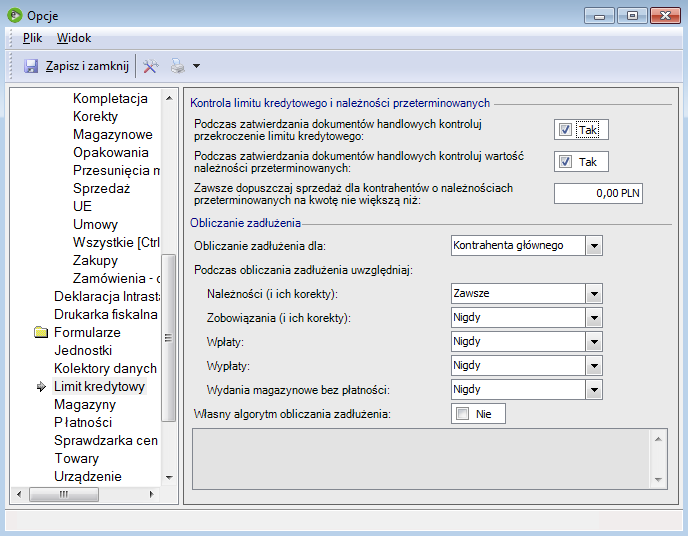The image size is (688, 536).
Task: Select Drukarka fiskalna in the tree
Action: 106,314
